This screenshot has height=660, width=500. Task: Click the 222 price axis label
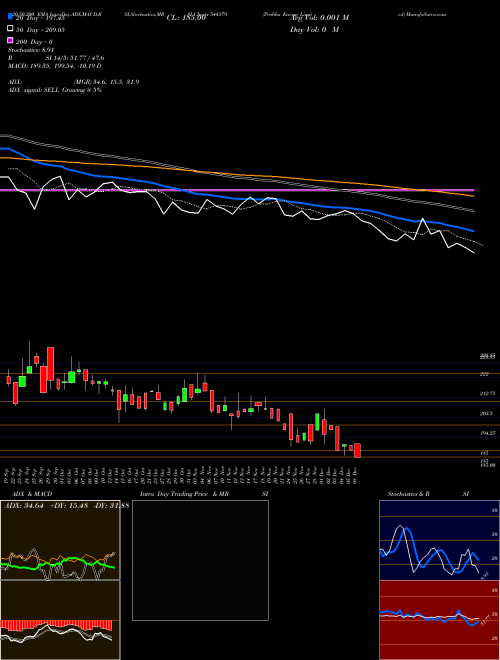point(484,374)
